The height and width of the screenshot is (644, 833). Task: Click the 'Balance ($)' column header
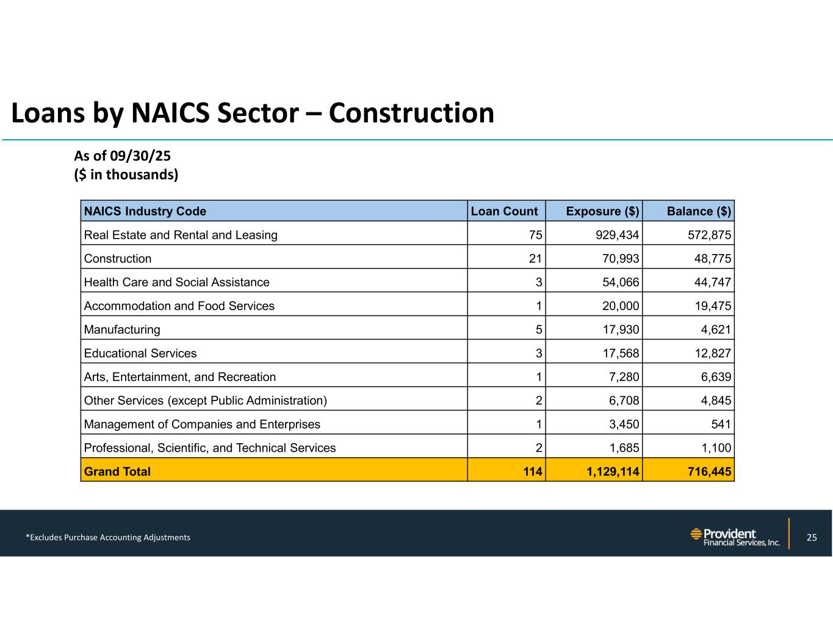(x=698, y=211)
